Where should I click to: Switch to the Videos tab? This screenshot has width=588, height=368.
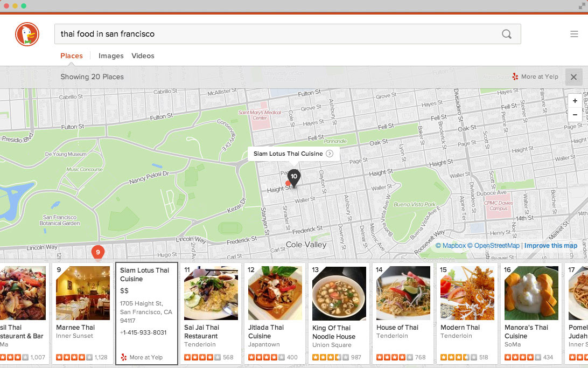(143, 56)
